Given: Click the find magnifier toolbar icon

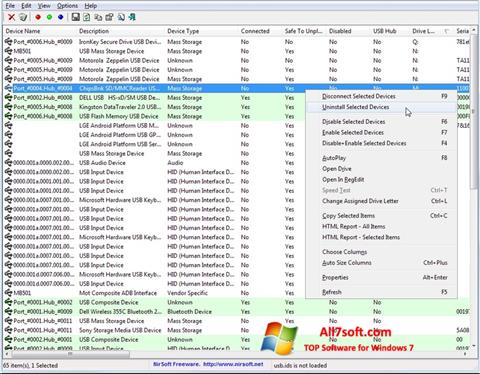Looking at the screenshot, I should (x=121, y=17).
